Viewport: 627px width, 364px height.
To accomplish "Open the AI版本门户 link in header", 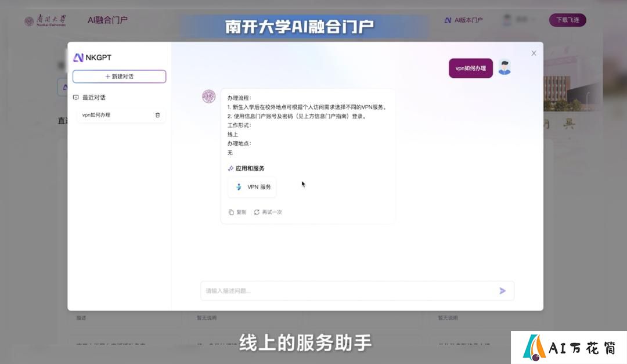I will click(x=464, y=20).
